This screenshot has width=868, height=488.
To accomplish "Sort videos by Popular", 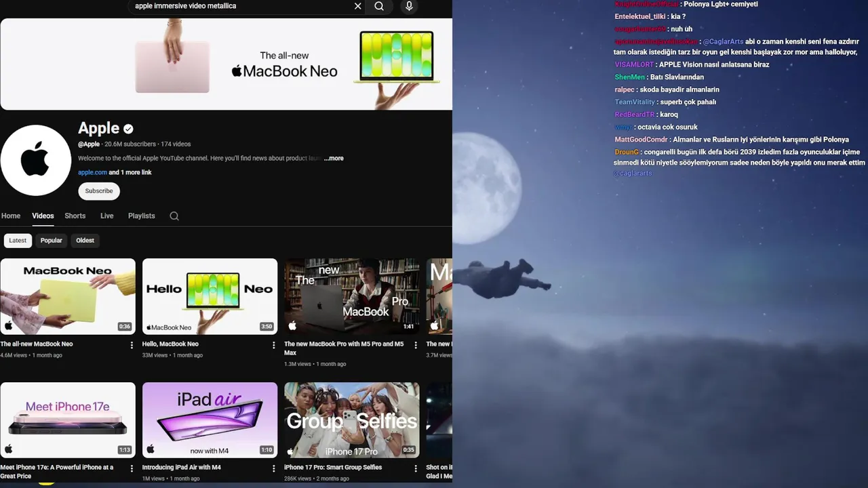I will tap(51, 241).
